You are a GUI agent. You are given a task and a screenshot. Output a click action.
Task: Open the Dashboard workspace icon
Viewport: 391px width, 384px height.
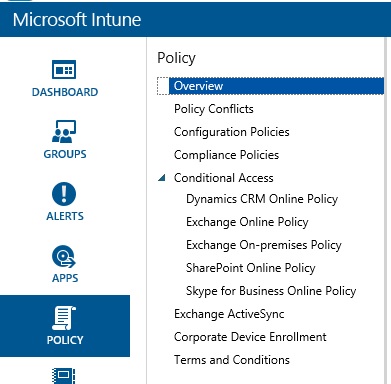click(x=64, y=69)
